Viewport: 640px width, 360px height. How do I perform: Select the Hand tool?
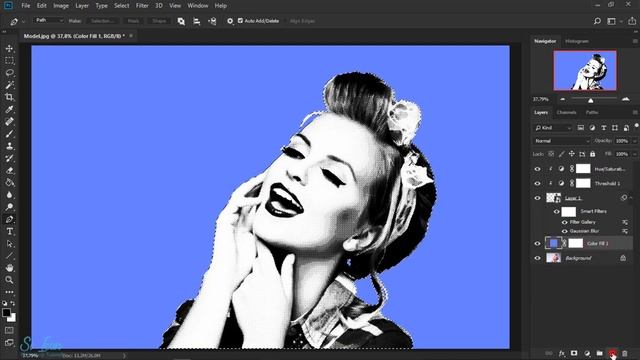point(9,268)
